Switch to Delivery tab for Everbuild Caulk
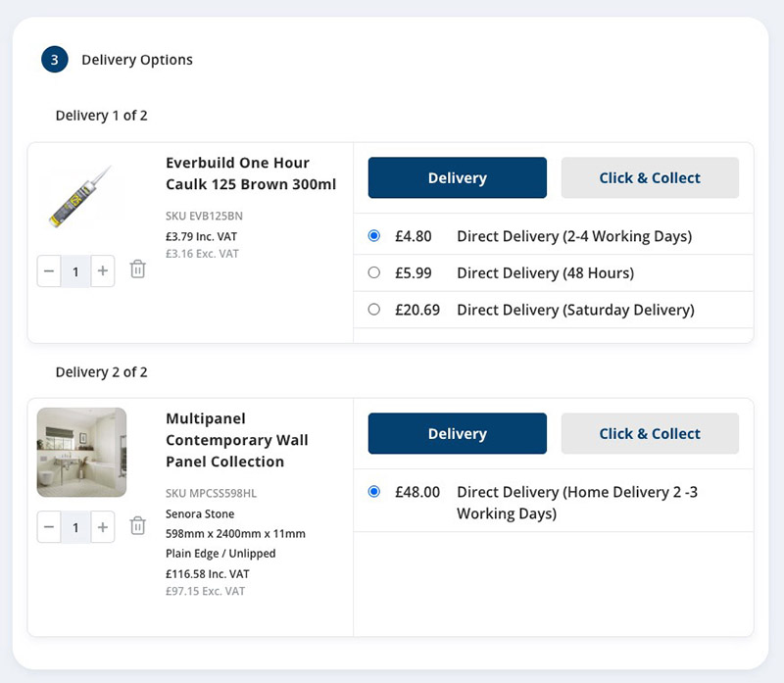The image size is (784, 683). pos(457,177)
